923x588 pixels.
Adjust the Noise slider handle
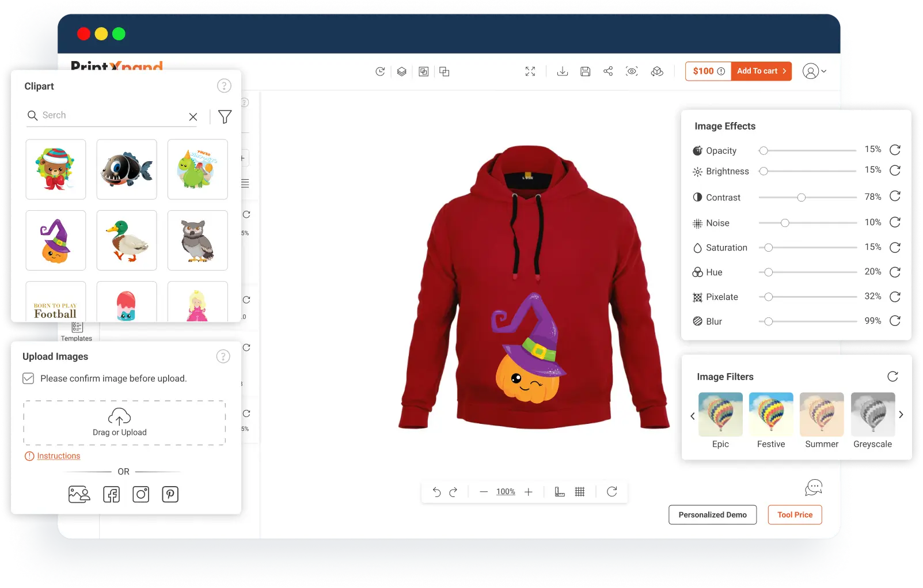[x=785, y=223]
